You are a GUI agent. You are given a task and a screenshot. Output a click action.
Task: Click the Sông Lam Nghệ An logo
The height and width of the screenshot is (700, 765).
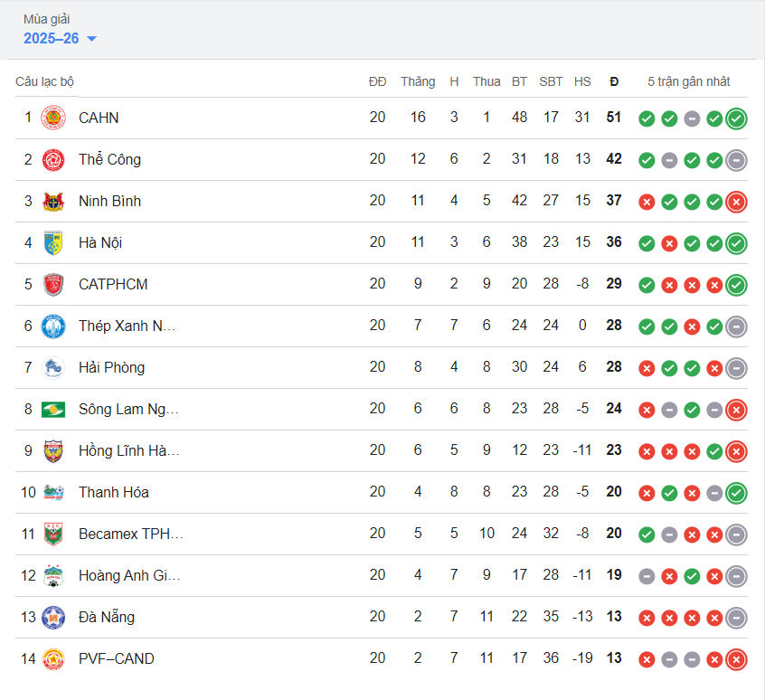tap(53, 409)
